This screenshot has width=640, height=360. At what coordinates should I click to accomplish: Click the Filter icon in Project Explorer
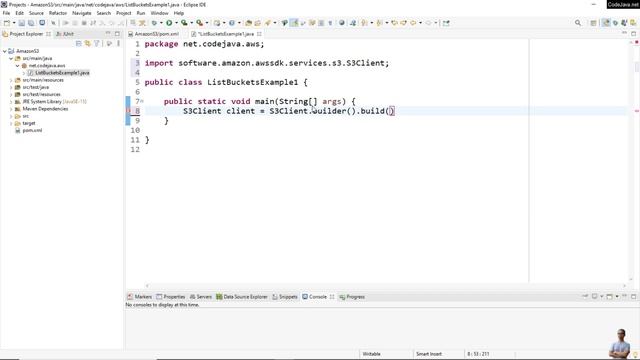[97, 43]
